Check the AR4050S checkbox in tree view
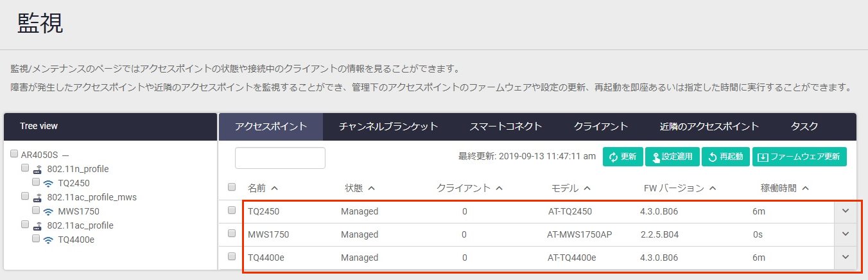This screenshot has height=280, width=868. [x=14, y=154]
